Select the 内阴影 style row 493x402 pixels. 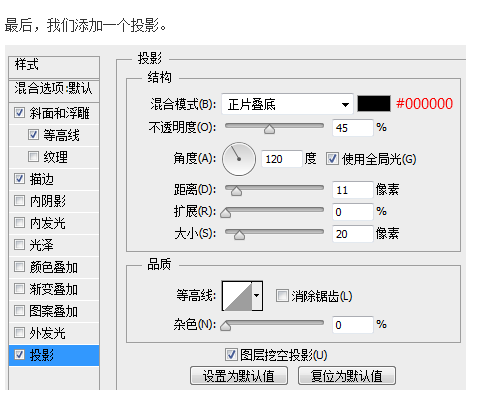point(54,201)
